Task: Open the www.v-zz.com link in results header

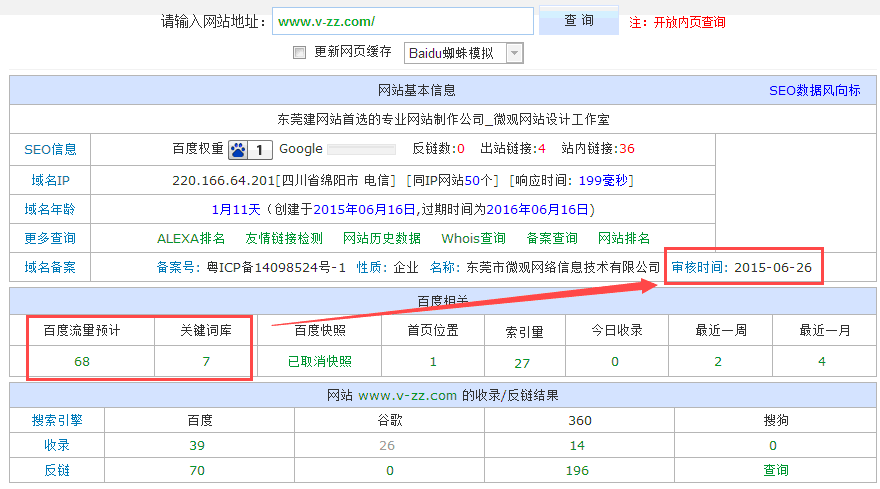Action: 407,396
